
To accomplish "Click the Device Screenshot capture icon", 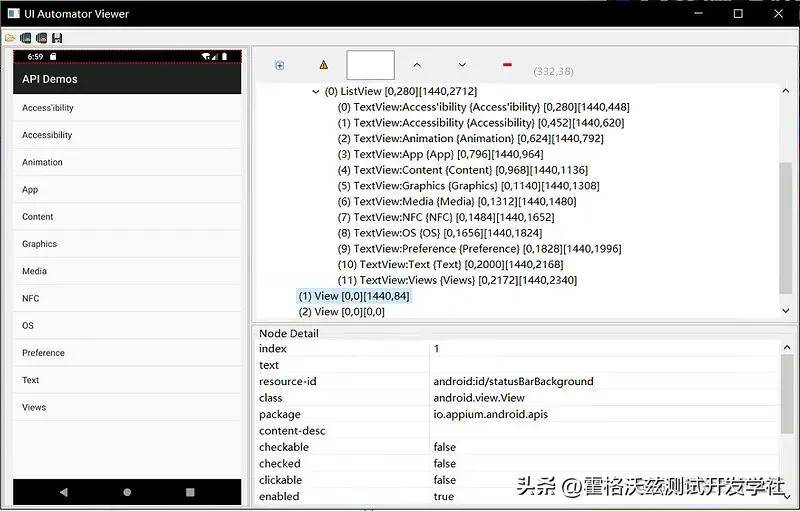I will [26, 38].
